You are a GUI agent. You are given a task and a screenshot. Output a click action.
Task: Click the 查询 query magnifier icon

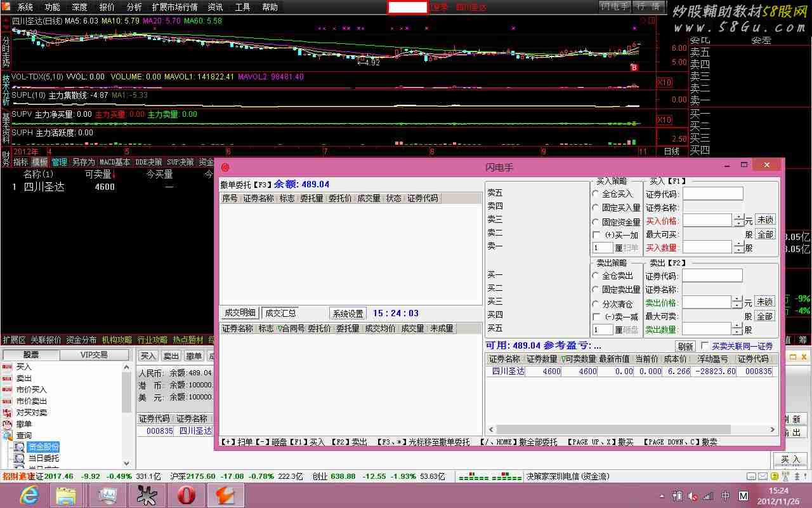point(7,436)
